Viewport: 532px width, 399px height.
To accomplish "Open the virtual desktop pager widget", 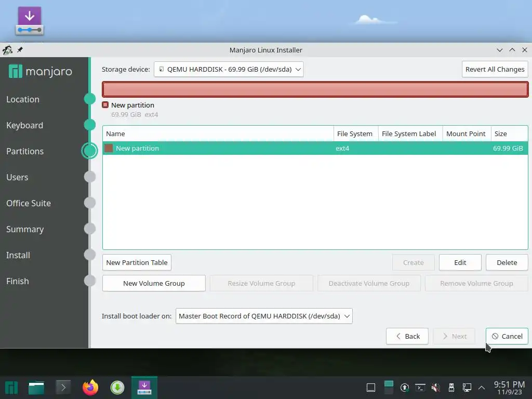I will pos(389,388).
